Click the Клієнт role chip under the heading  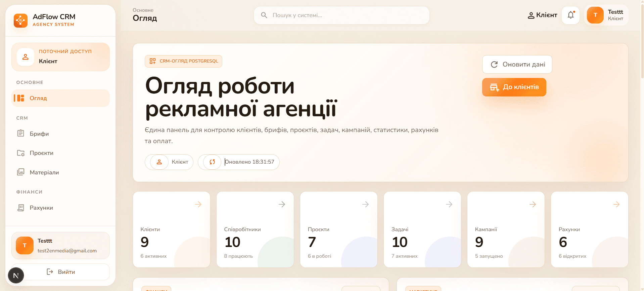pos(169,162)
